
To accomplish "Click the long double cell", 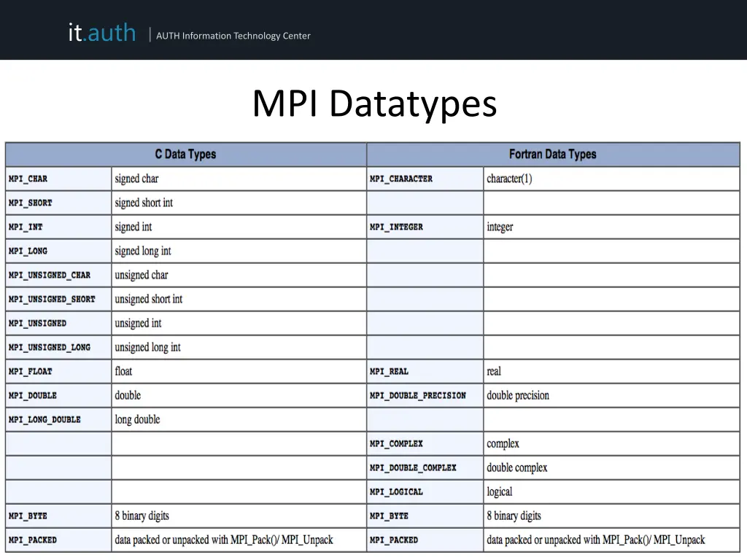I will (x=239, y=420).
